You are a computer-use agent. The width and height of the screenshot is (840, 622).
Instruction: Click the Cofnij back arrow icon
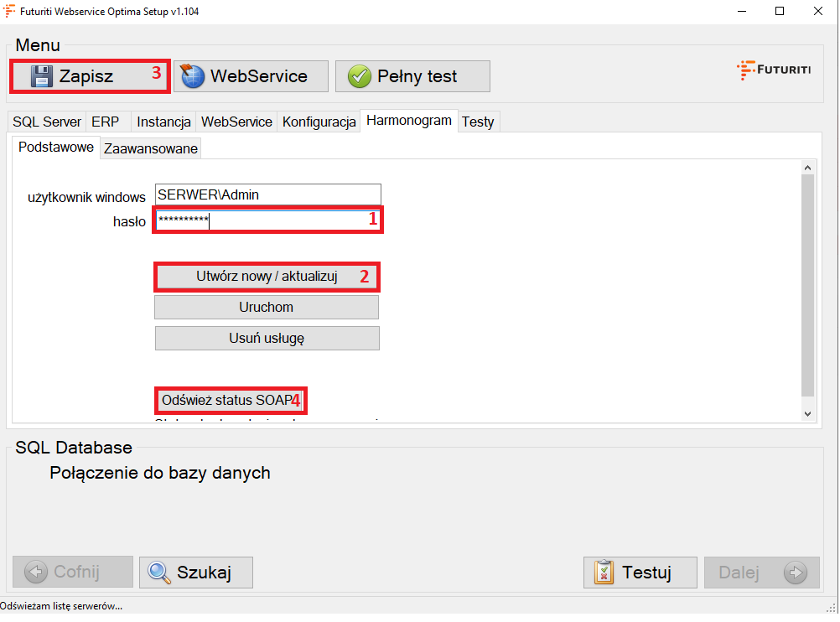[x=37, y=573]
